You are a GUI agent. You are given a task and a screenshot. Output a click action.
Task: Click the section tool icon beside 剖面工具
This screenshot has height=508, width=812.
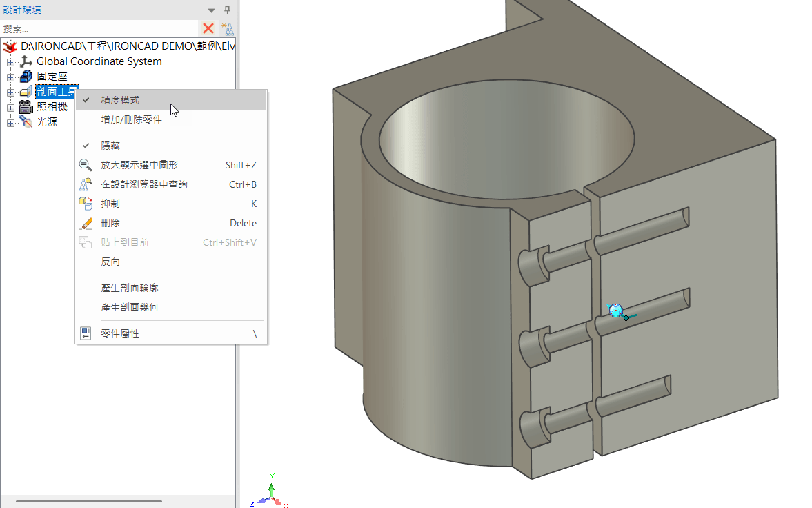(26, 91)
